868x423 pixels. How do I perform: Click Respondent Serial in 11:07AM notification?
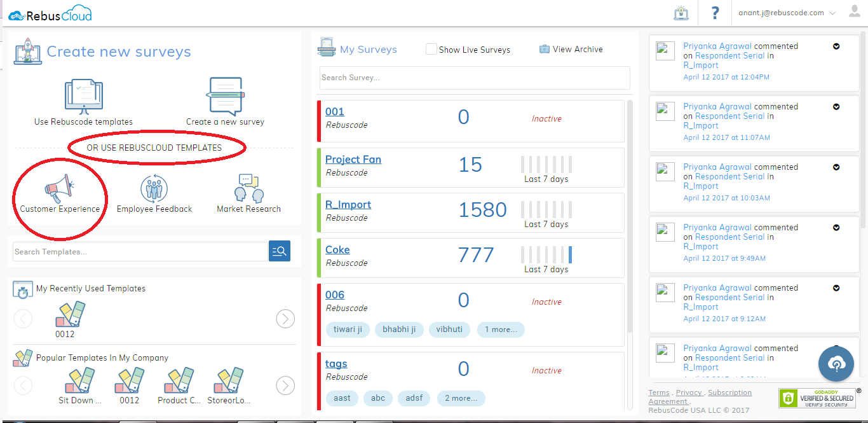pos(729,116)
